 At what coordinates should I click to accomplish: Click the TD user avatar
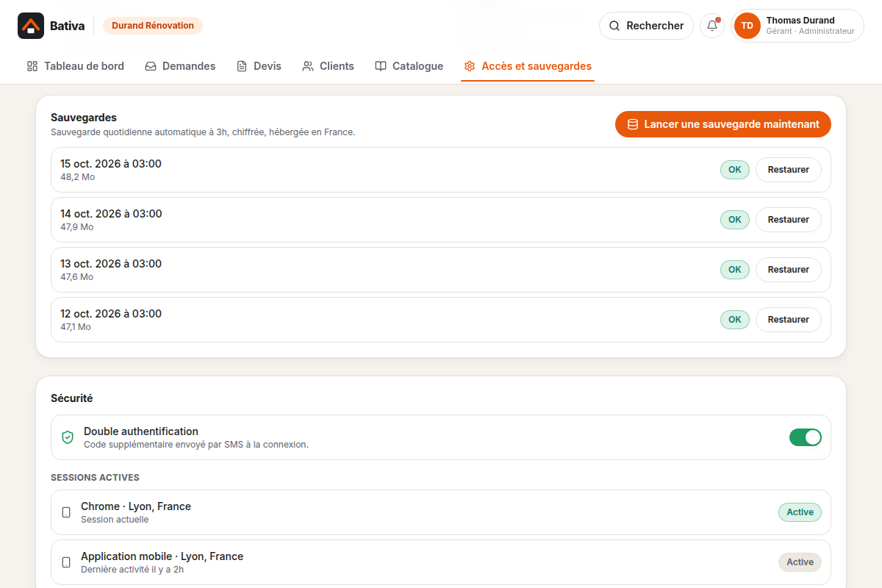pyautogui.click(x=747, y=26)
